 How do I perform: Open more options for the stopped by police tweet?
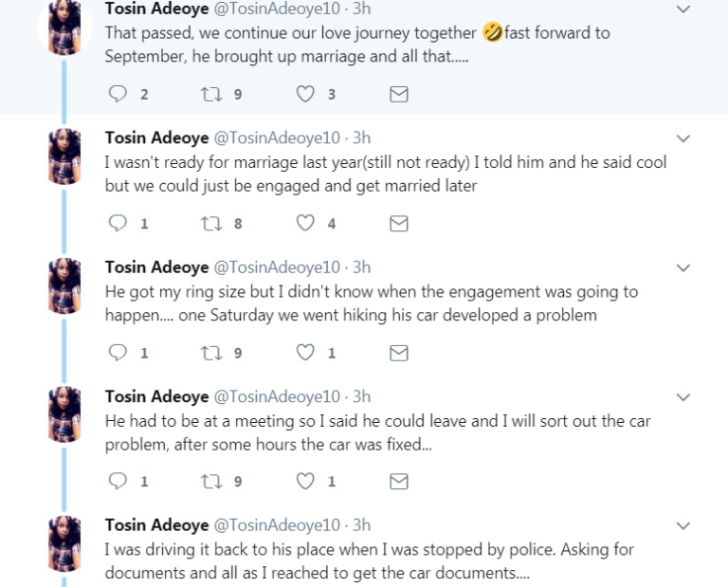click(x=683, y=525)
